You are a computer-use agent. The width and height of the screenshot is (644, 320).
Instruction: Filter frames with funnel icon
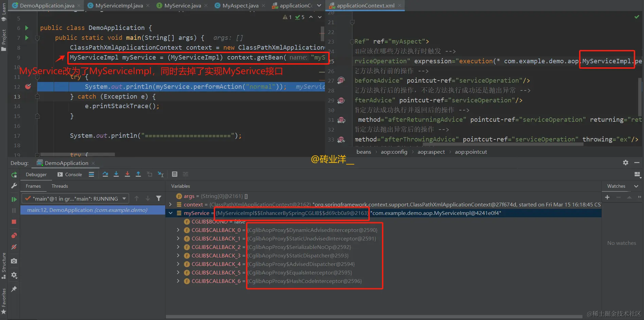(x=159, y=198)
